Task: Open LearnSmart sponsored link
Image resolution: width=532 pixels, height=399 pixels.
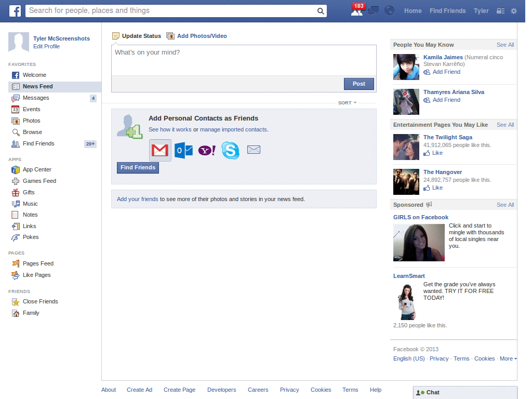Action: 409,276
